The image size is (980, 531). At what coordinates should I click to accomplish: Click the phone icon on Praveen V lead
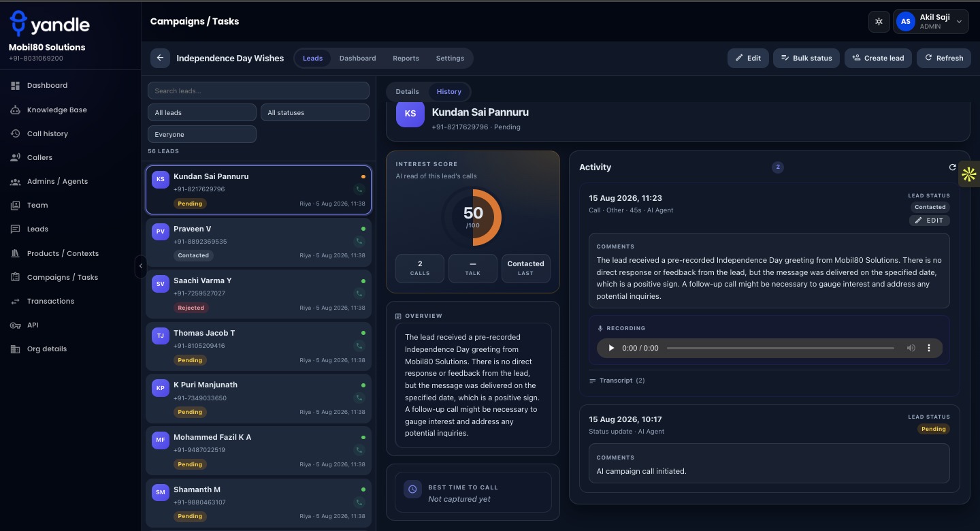pyautogui.click(x=359, y=242)
